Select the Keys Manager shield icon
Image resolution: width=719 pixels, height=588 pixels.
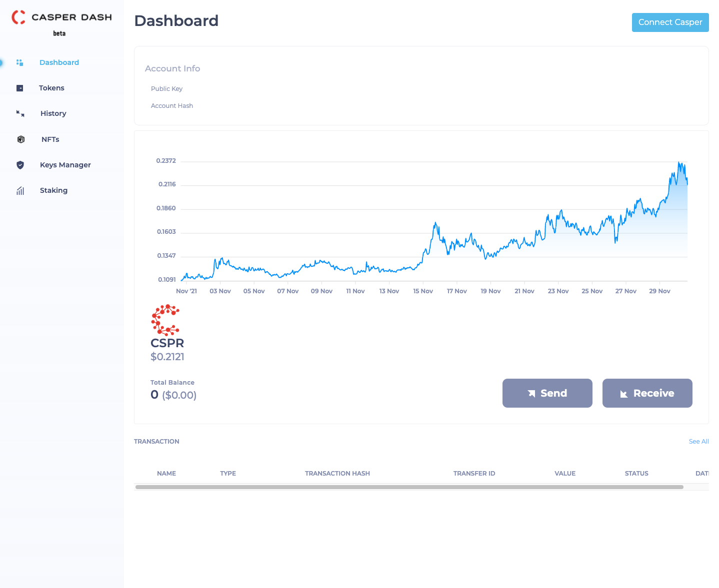(20, 165)
